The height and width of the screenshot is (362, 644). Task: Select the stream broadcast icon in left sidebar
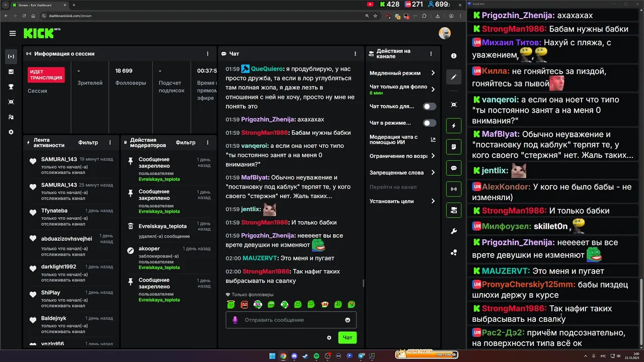11,56
